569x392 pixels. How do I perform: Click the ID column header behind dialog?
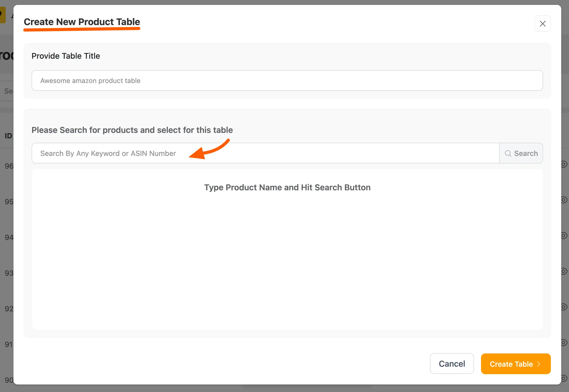(8, 136)
